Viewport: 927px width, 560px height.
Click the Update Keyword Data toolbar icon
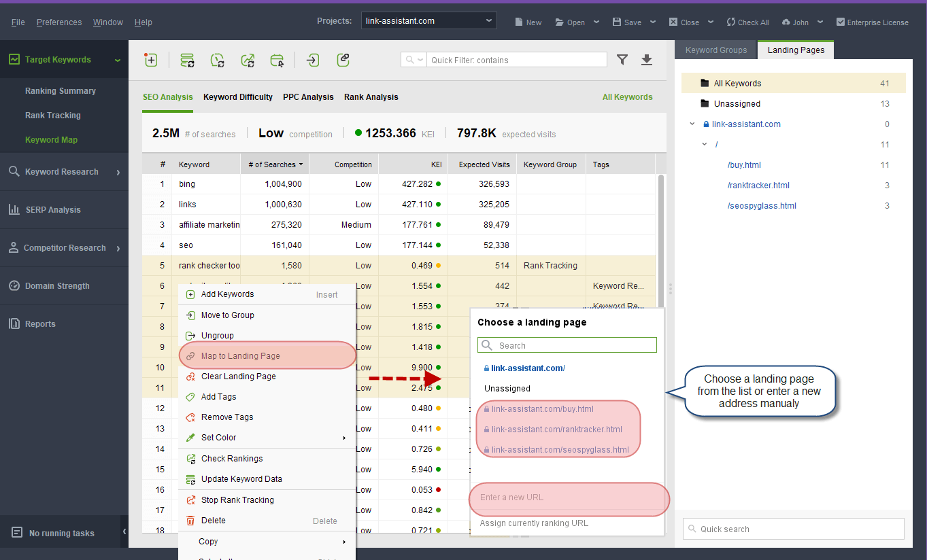(x=187, y=60)
